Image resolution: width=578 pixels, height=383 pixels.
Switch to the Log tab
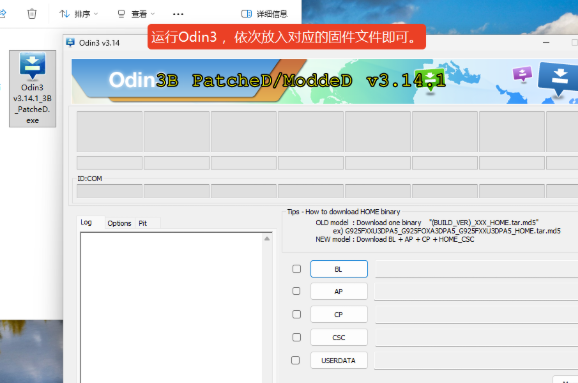click(x=86, y=222)
